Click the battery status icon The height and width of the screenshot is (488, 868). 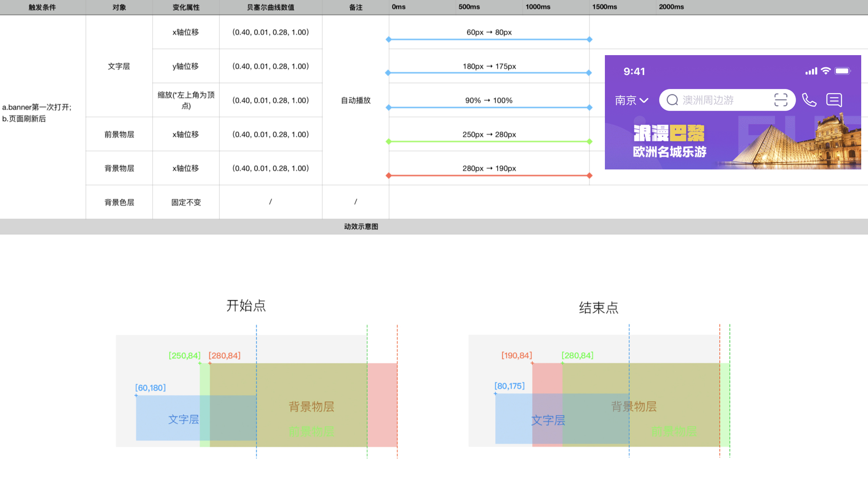click(843, 71)
